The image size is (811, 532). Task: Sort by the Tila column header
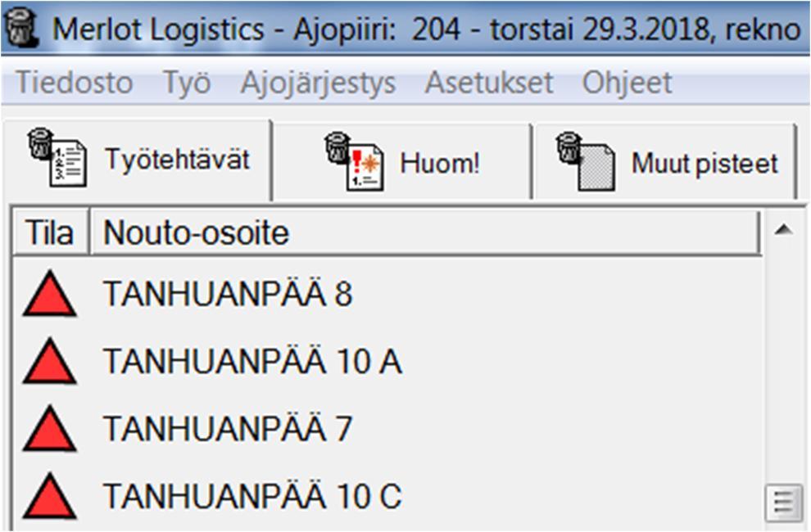coord(49,234)
